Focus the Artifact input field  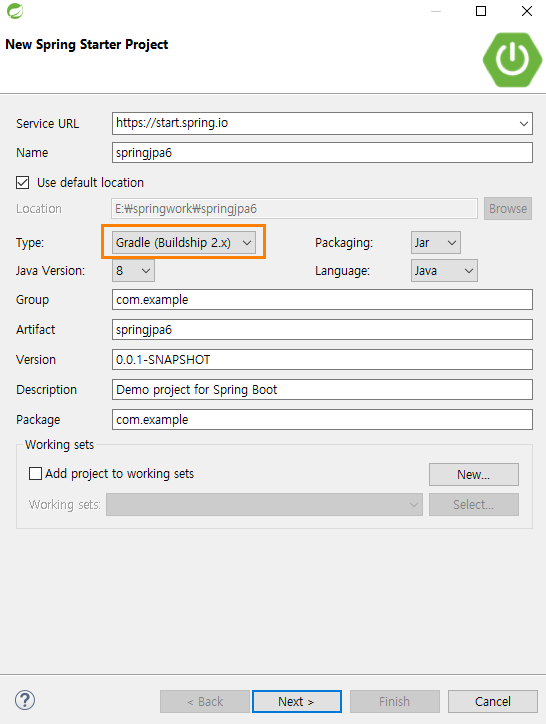pos(322,330)
